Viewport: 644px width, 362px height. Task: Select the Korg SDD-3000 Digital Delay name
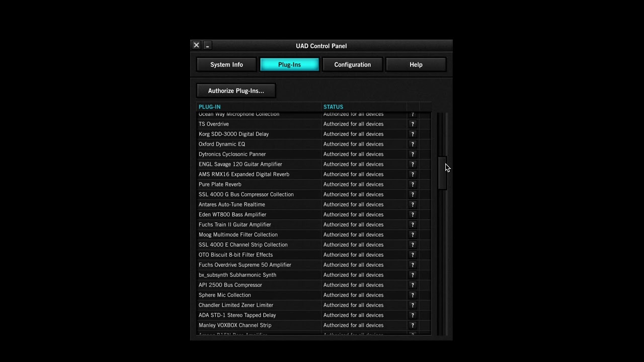click(233, 134)
